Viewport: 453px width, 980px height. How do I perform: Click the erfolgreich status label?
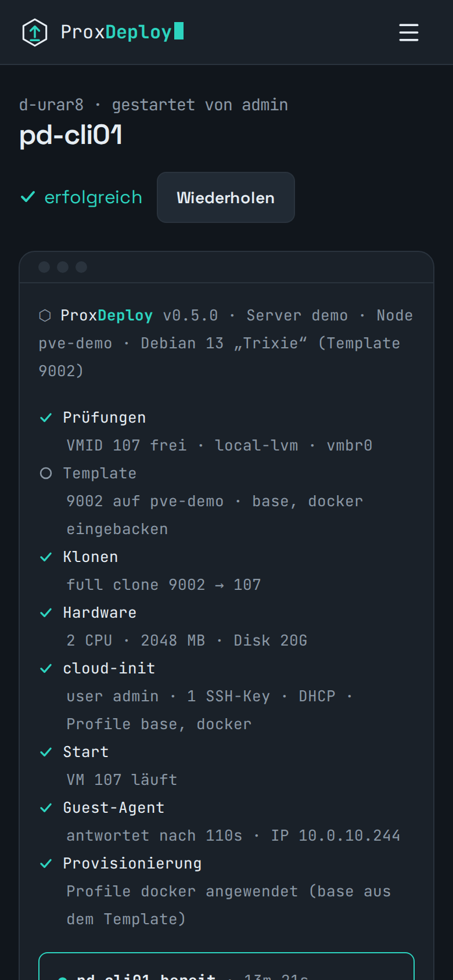(x=94, y=197)
